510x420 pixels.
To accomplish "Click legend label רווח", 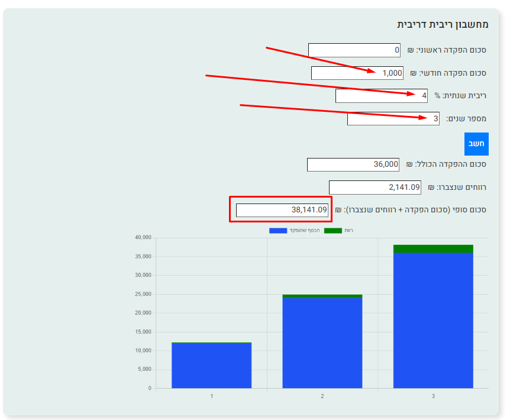I will coord(348,231).
